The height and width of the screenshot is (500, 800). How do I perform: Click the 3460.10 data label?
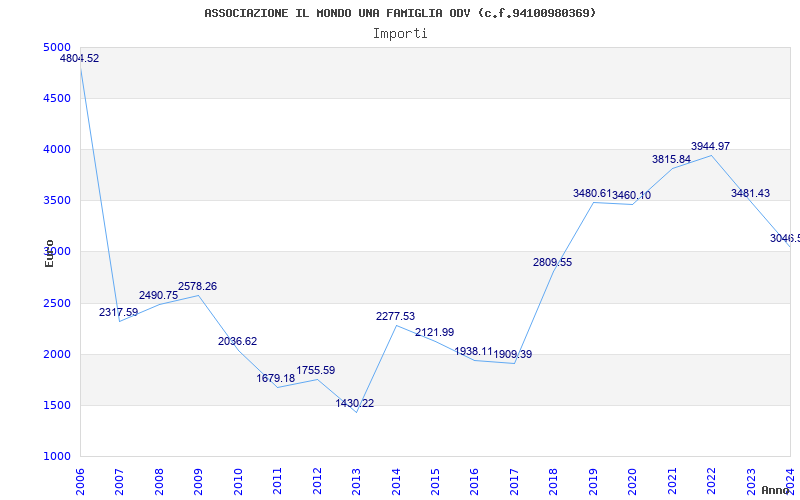coord(632,195)
